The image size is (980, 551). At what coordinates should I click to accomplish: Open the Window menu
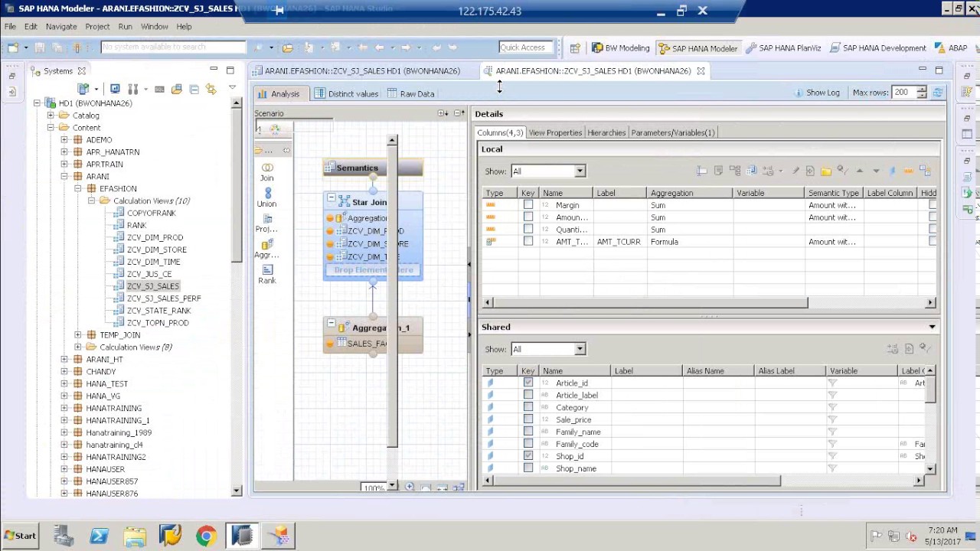point(155,26)
